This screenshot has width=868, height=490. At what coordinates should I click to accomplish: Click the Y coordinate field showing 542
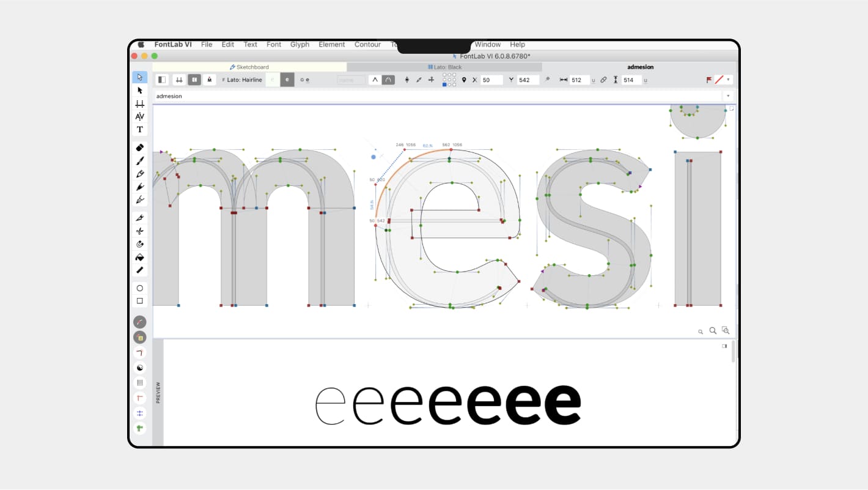pos(527,80)
